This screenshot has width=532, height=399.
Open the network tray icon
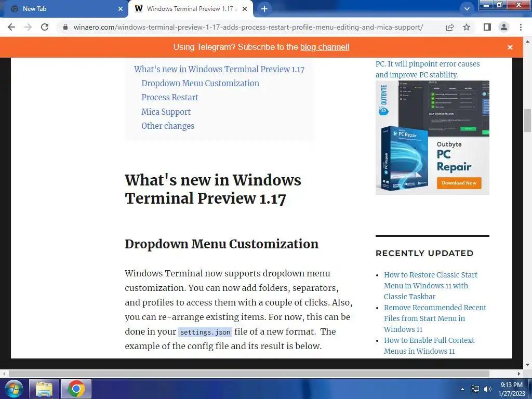coord(475,389)
